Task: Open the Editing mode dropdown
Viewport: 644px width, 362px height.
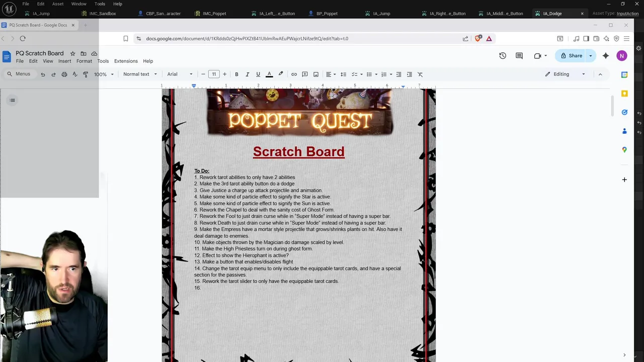Action: [x=565, y=74]
